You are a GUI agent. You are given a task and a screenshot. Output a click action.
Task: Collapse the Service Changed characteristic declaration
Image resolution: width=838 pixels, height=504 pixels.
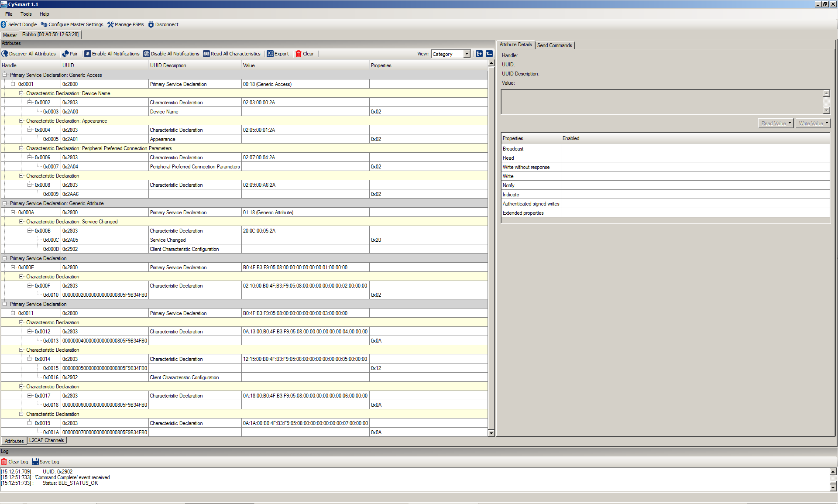point(21,222)
